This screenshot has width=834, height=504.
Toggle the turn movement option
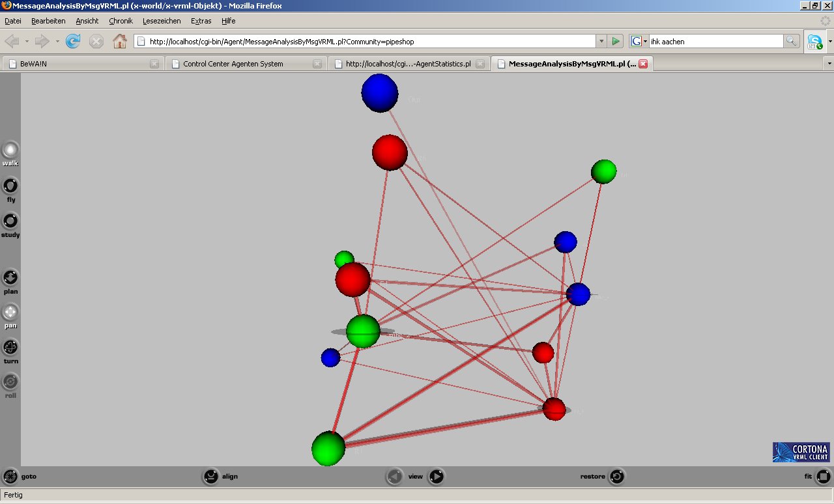(10, 347)
